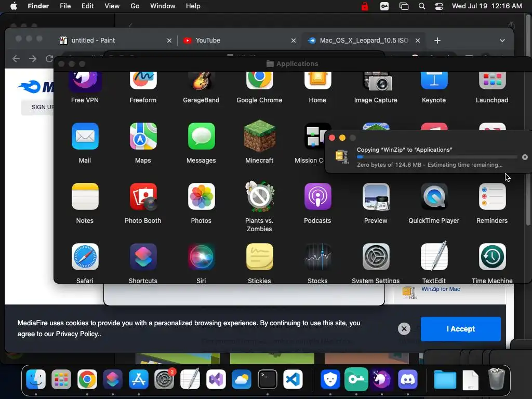The image size is (532, 399).
Task: Open the Apple menu
Action: point(14,6)
